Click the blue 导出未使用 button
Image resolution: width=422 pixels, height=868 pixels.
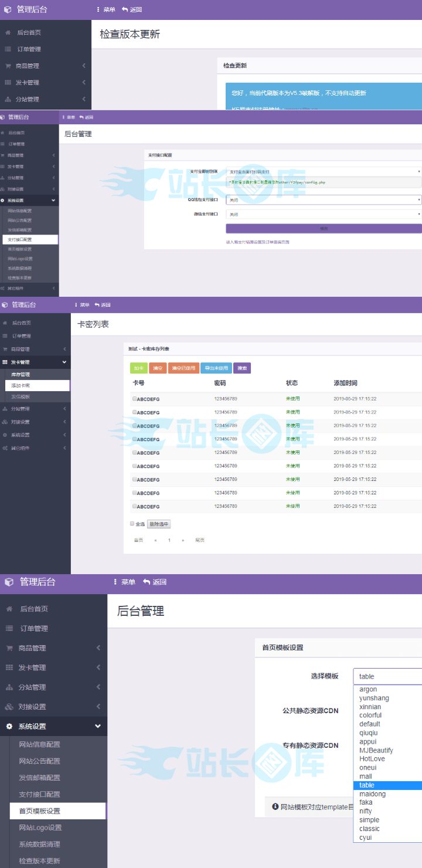[x=216, y=368]
